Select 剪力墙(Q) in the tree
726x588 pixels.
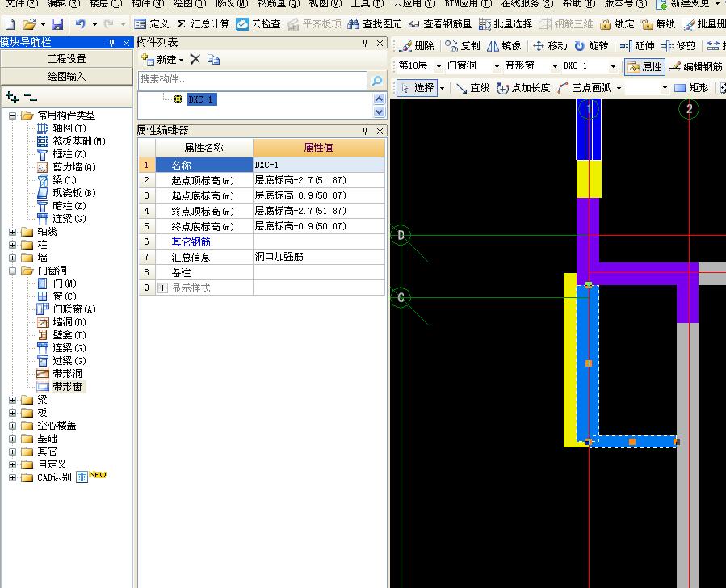tap(74, 167)
